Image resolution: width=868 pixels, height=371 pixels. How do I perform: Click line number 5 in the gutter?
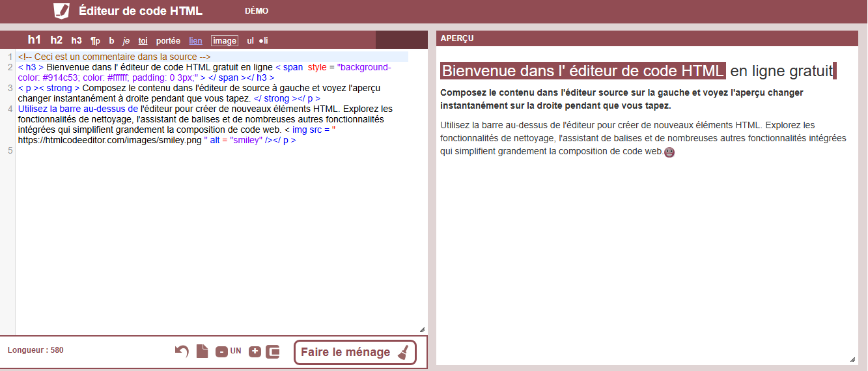pos(10,150)
